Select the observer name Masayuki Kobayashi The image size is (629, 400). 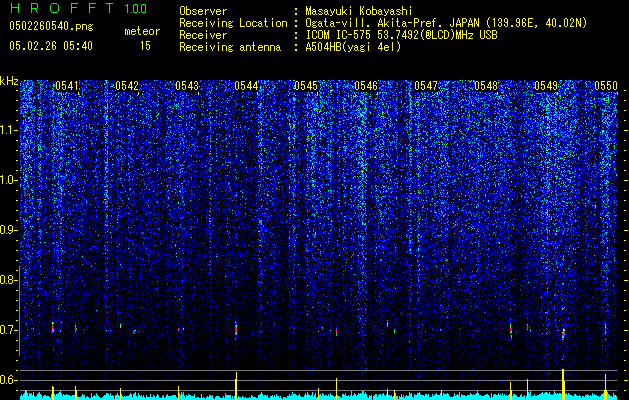(x=359, y=11)
